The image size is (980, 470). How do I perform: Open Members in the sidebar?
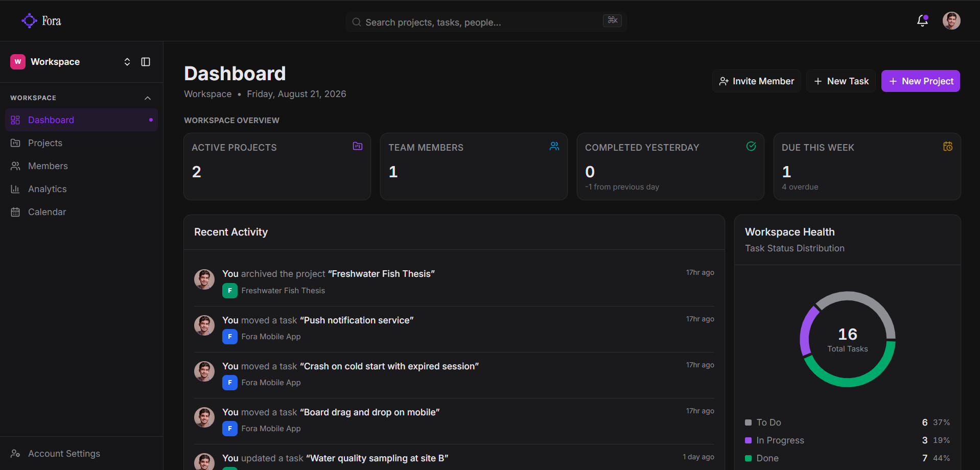[81, 166]
